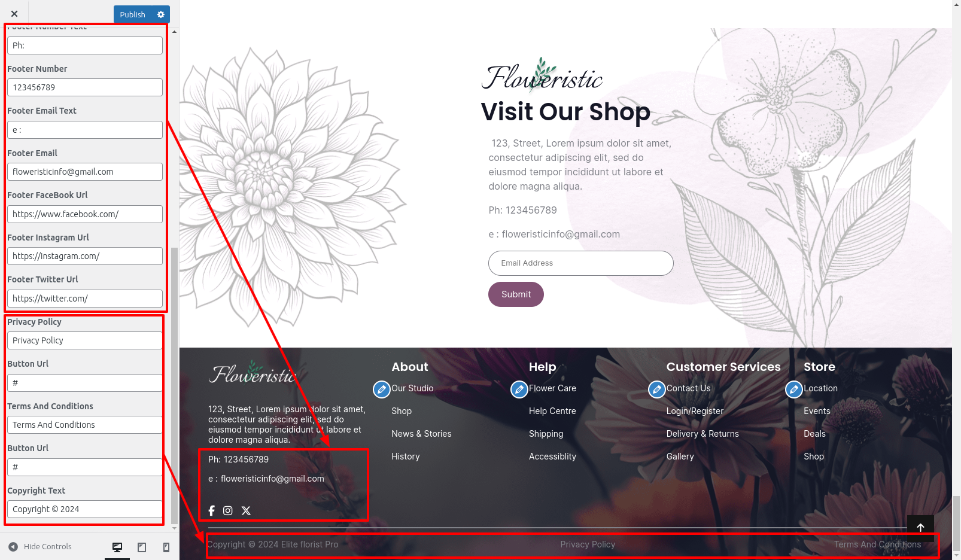Viewport: 961px width, 560px height.
Task: Click the X Twitter icon in footer
Action: pyautogui.click(x=246, y=510)
